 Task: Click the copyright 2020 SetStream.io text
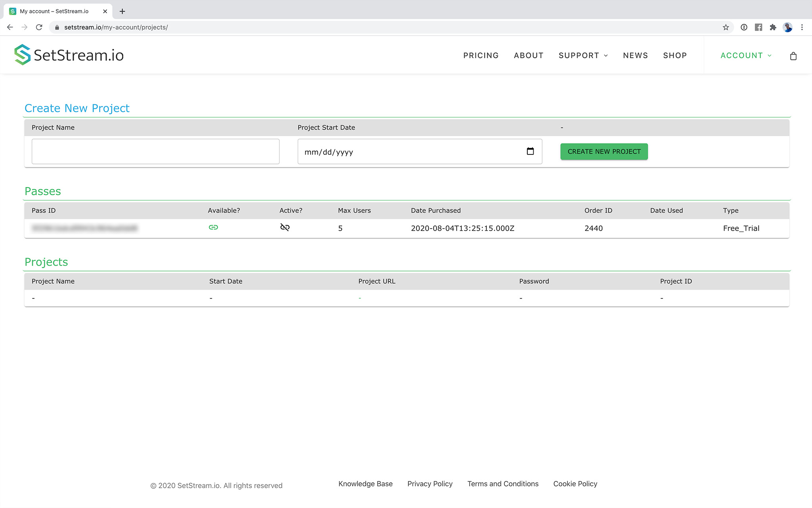click(216, 485)
